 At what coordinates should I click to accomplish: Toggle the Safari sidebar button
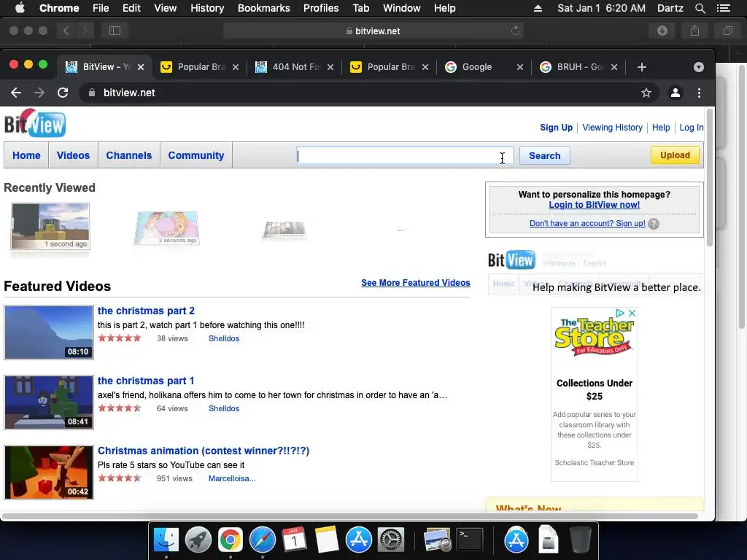click(115, 31)
